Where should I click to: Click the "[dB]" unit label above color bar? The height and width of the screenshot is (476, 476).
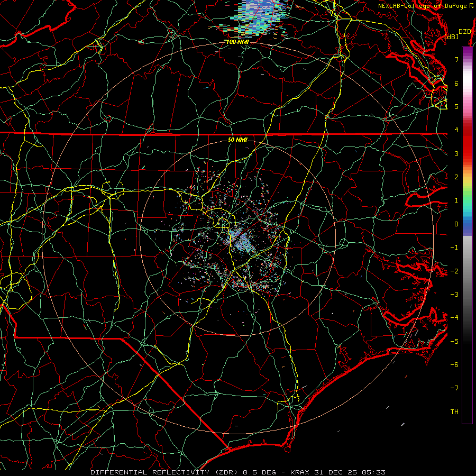[x=452, y=36]
